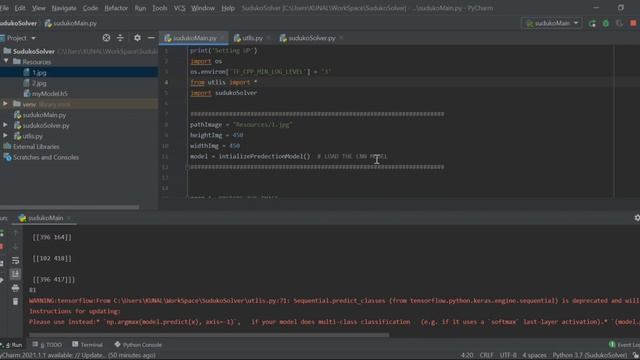This screenshot has height=360, width=640.
Task: Open Run panel settings gear
Action: [x=637, y=218]
